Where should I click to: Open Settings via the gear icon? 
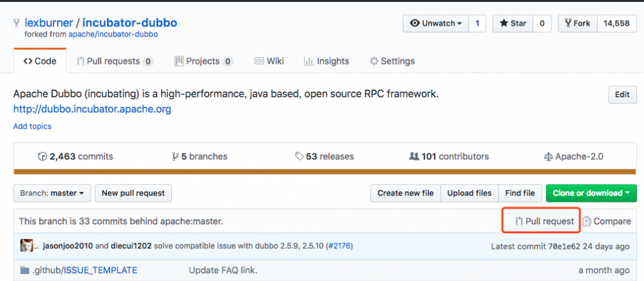(374, 61)
